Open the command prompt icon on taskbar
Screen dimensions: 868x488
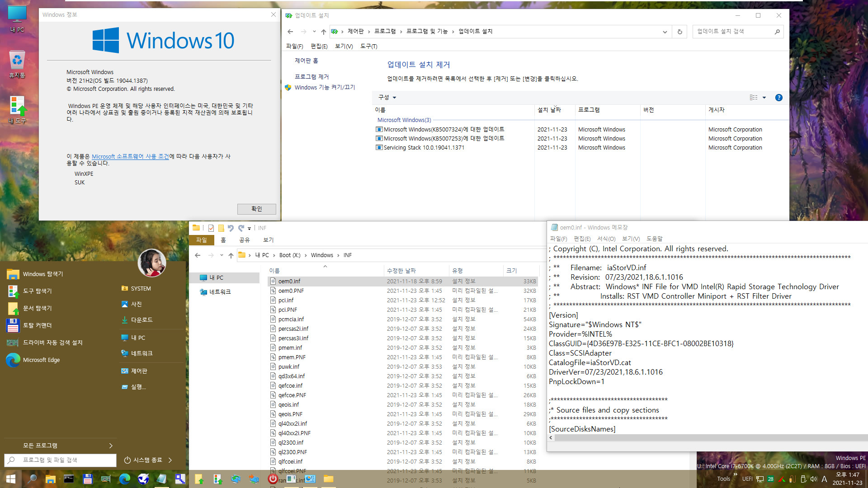[69, 479]
